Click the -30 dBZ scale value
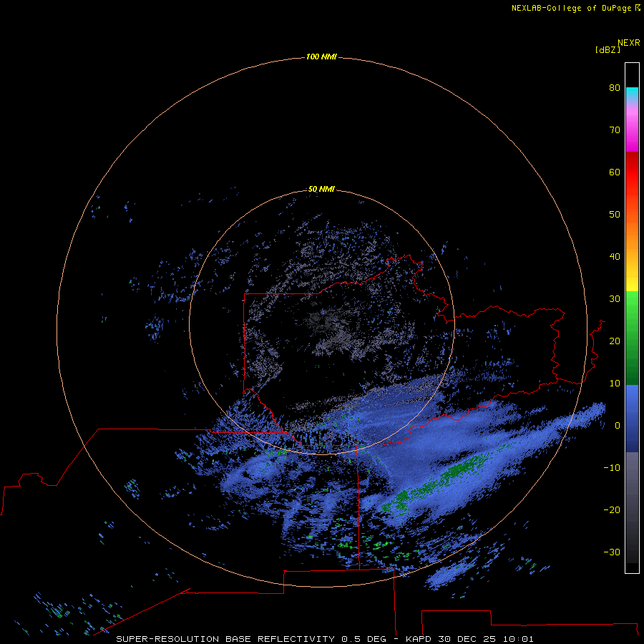This screenshot has width=644, height=644. (x=612, y=552)
